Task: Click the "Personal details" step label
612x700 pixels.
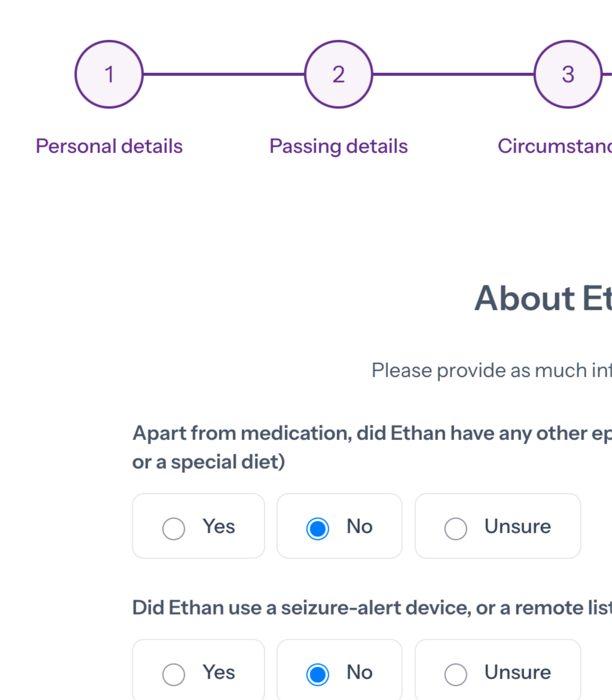Action: [109, 146]
